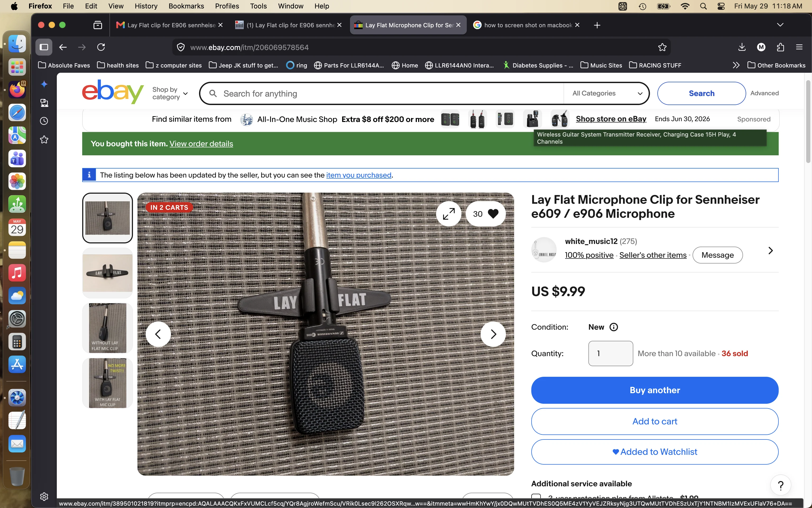Viewport: 812px width, 508px height.
Task: Show previous product image arrow
Action: click(x=158, y=334)
